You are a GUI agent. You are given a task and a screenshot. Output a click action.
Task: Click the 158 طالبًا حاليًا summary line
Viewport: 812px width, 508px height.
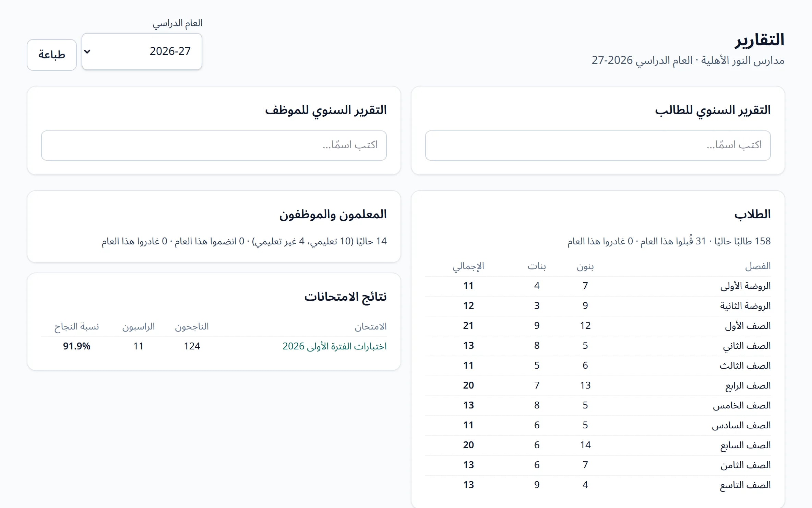(669, 241)
